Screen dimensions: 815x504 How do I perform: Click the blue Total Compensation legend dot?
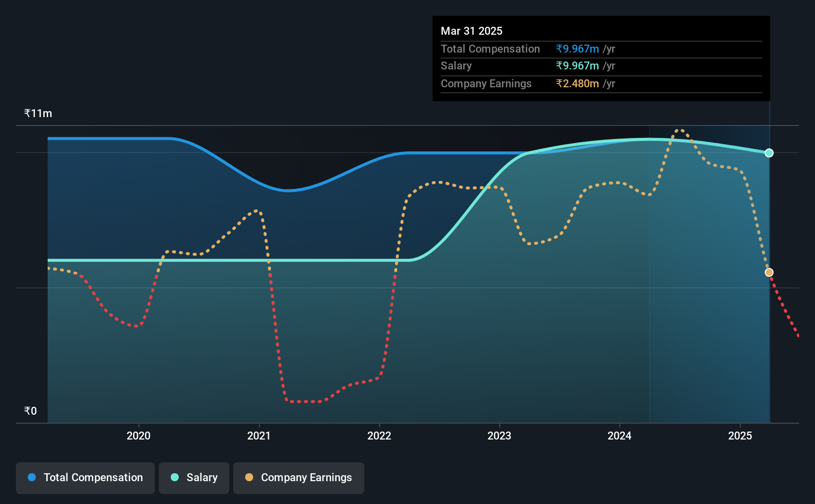(32, 477)
